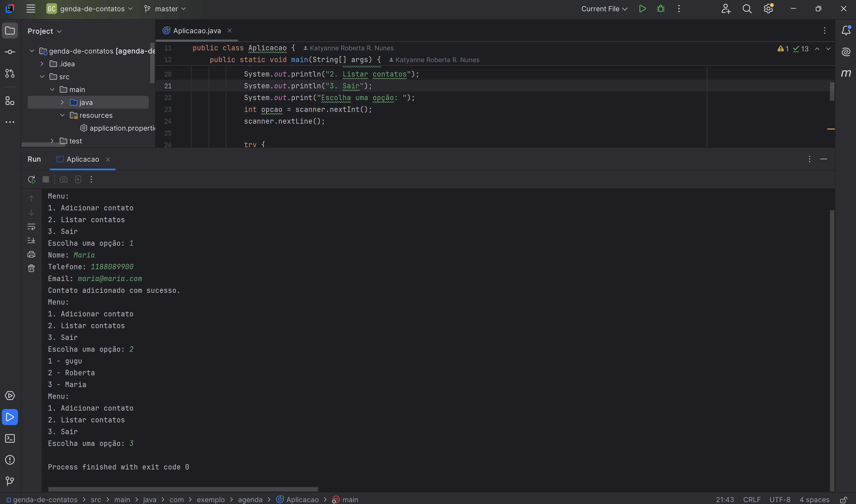
Task: Change 4 spaces indent setting
Action: (814, 500)
